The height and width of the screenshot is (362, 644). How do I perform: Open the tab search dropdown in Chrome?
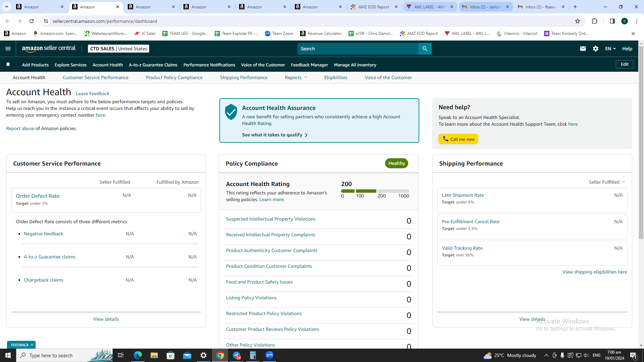[7, 7]
